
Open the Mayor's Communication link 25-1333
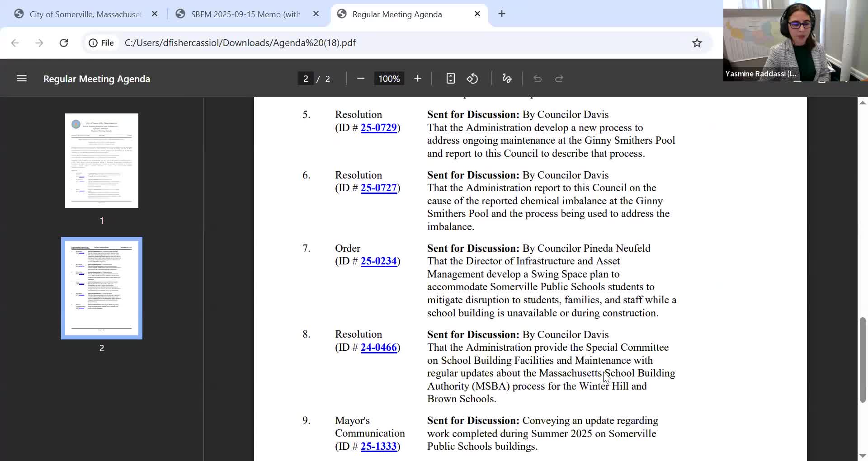tap(378, 447)
